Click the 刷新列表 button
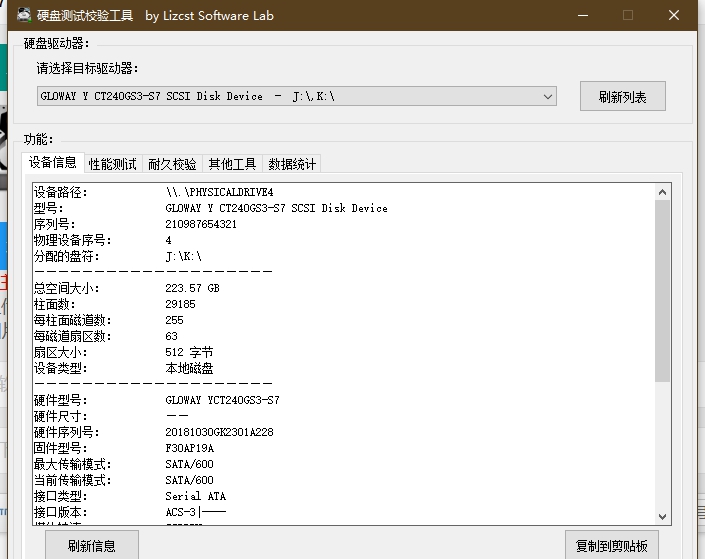The height and width of the screenshot is (559, 705). pos(622,96)
